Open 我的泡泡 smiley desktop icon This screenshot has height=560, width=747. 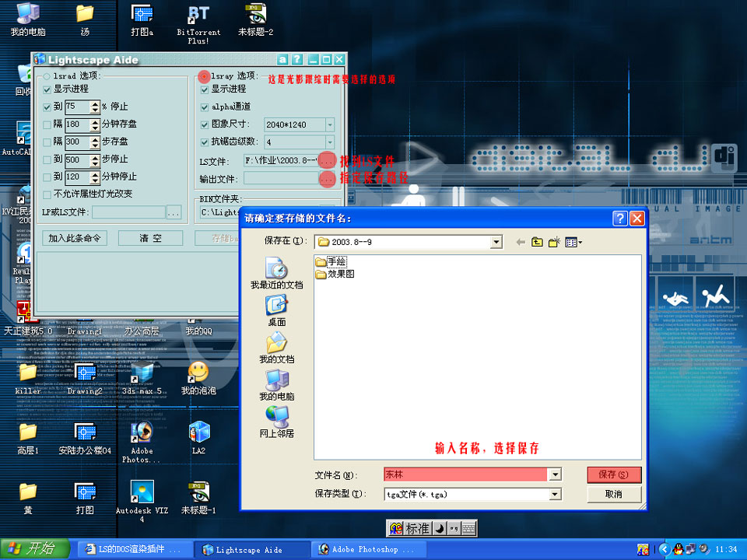(198, 379)
